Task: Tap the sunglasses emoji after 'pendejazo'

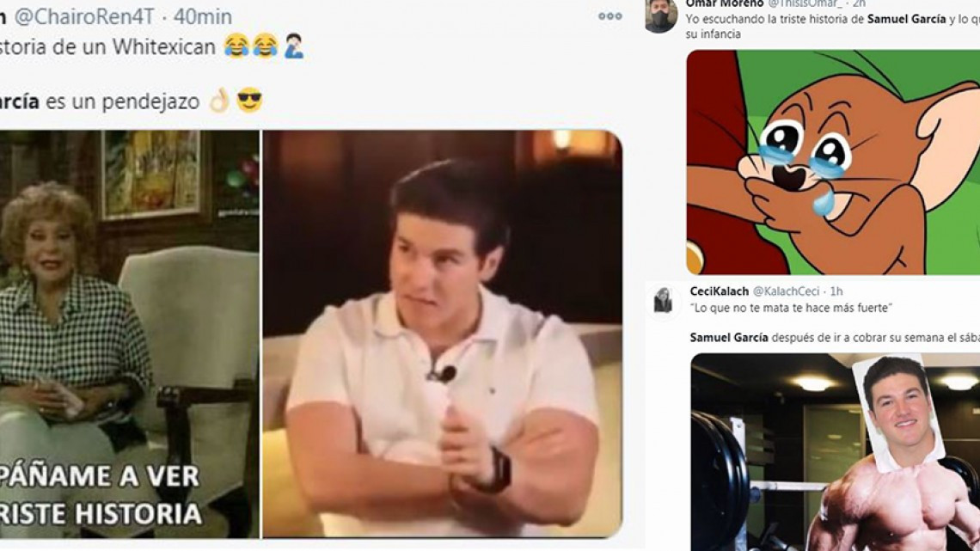Action: [x=248, y=100]
